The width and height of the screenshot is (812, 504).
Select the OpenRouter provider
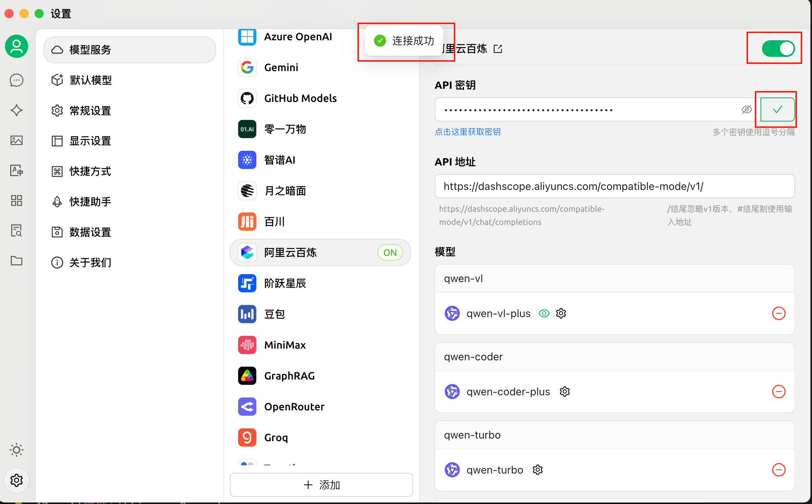point(320,407)
